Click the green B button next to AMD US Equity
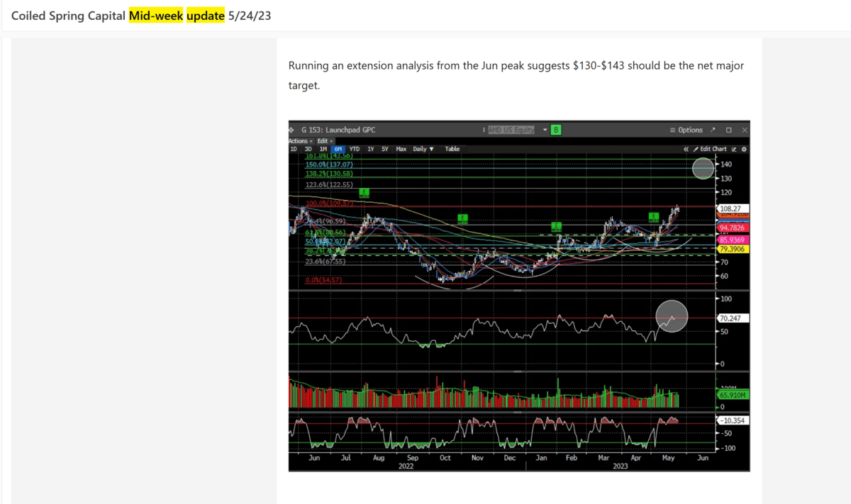851x504 pixels. (x=557, y=130)
